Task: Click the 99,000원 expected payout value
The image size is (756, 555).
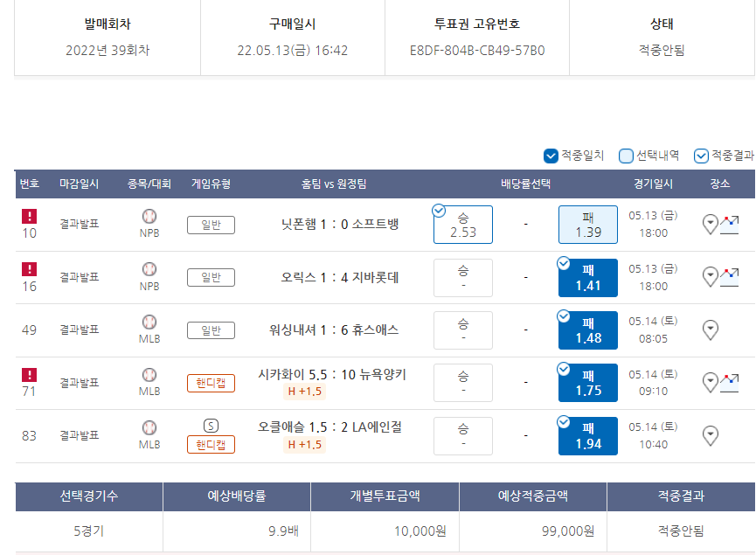Action: (x=568, y=531)
